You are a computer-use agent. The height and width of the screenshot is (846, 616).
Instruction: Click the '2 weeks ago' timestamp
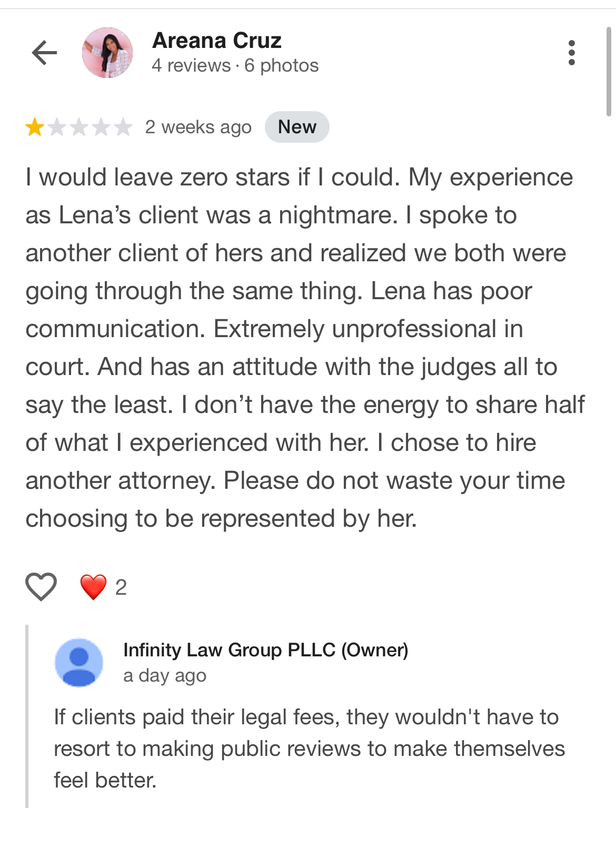point(198,127)
